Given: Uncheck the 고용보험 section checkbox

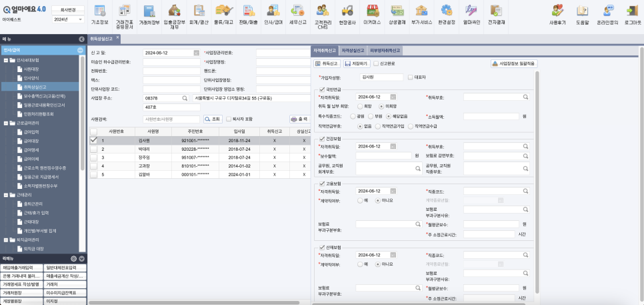Looking at the screenshot, I should pos(322,184).
